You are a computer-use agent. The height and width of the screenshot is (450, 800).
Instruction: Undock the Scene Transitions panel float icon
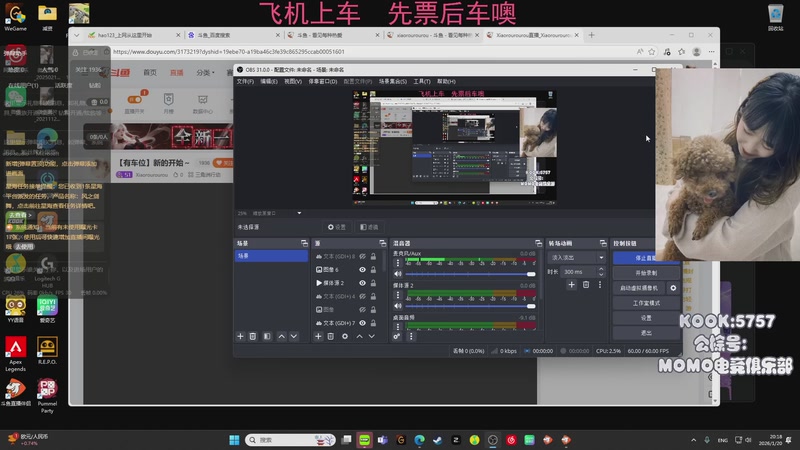603,243
